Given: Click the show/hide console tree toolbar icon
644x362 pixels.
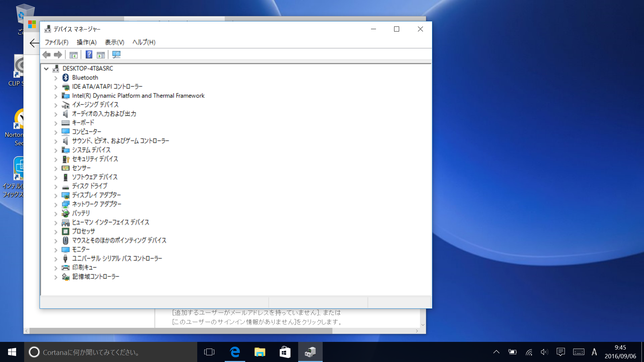Looking at the screenshot, I should click(73, 55).
